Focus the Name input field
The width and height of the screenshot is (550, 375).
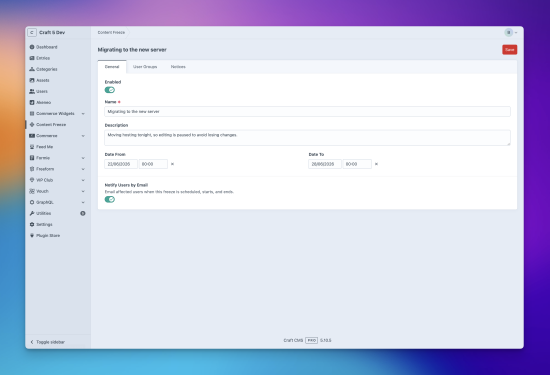[x=307, y=112]
